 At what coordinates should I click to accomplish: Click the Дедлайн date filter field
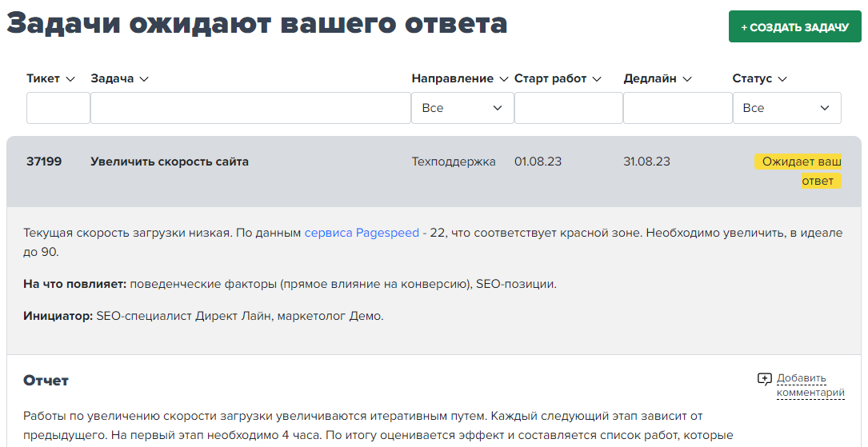(677, 108)
